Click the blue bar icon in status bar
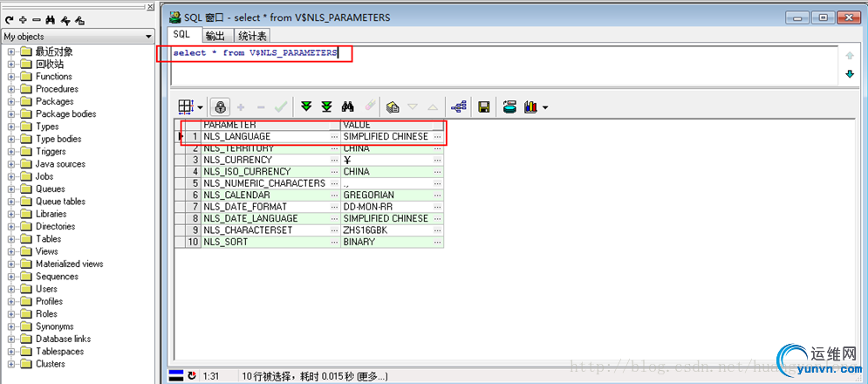Viewport: 868px width, 384px height. click(x=176, y=375)
